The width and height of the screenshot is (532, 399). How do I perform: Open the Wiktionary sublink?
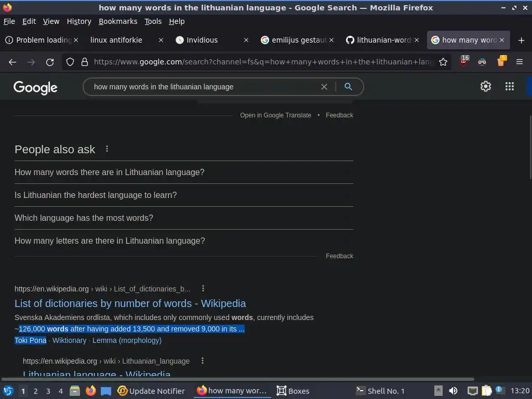tap(69, 340)
